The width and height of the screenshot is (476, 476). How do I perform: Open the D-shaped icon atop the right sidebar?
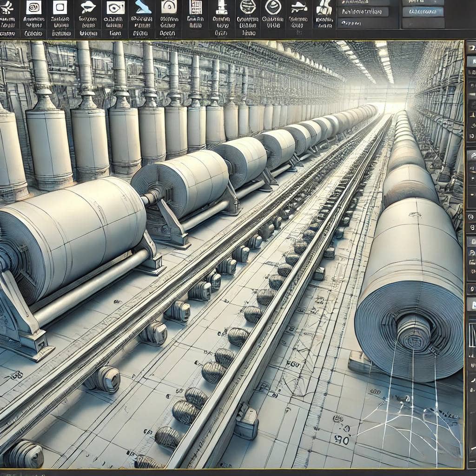point(472,47)
